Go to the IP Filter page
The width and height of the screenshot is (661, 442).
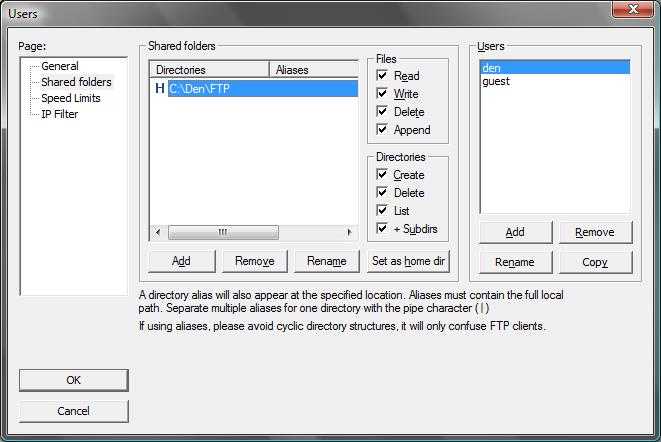(59, 114)
